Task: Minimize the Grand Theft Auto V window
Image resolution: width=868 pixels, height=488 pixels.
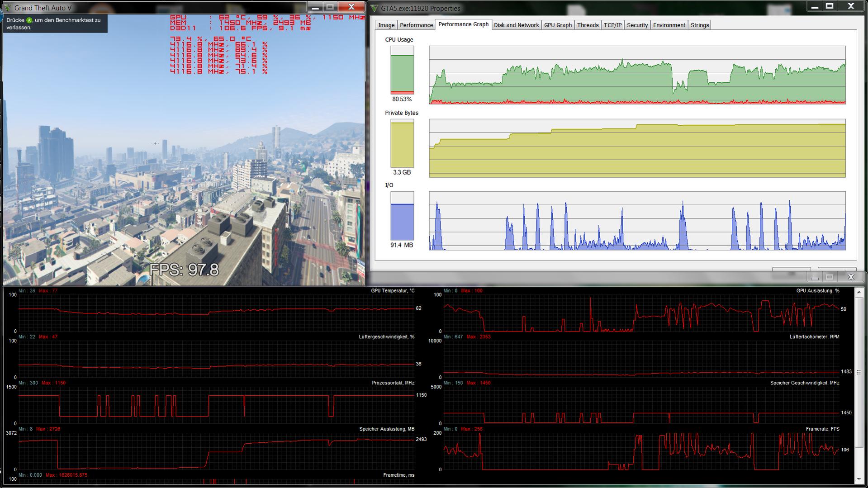Action: pos(316,7)
